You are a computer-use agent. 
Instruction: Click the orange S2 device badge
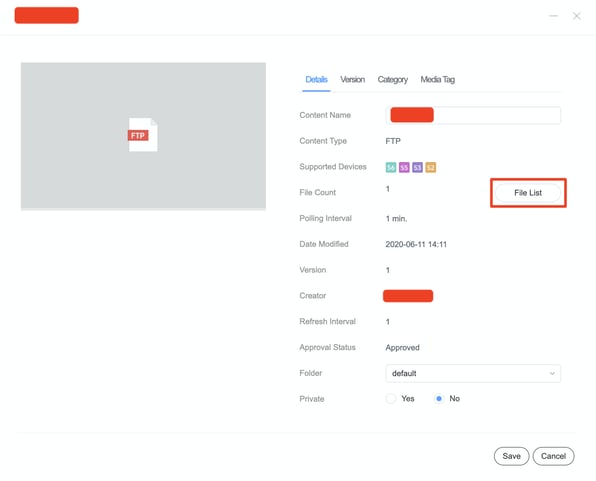coord(431,167)
